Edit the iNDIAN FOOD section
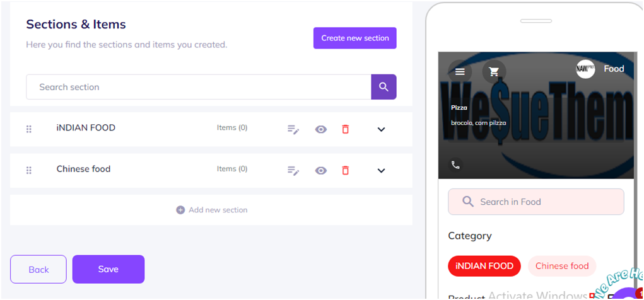Screen dimensions: 644x300 293,129
